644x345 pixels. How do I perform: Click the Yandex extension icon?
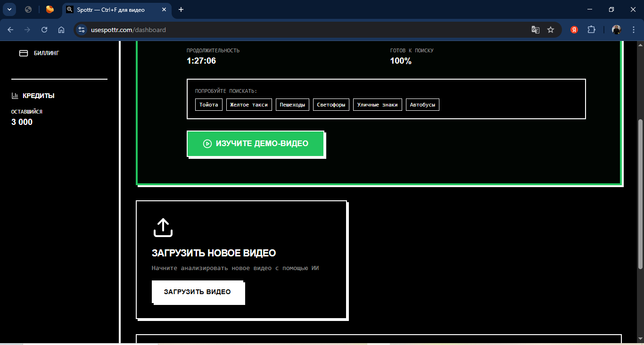[x=574, y=30]
